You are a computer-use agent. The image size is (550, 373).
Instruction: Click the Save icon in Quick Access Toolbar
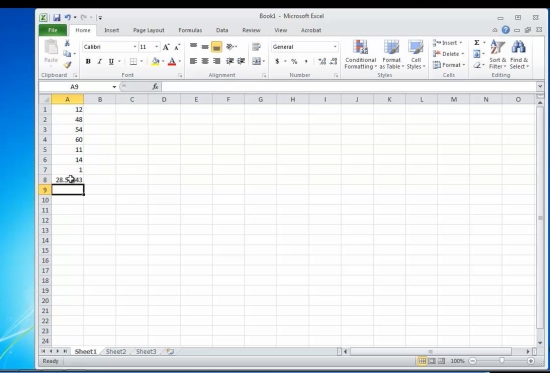pyautogui.click(x=56, y=17)
